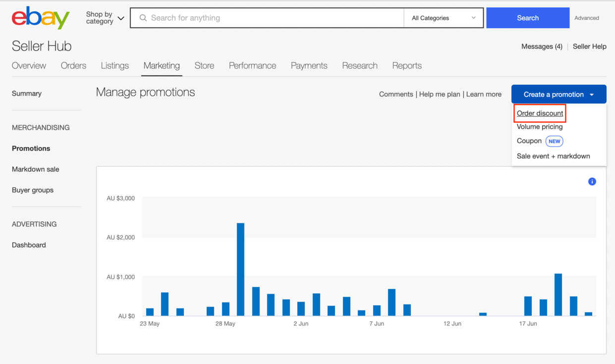Screen dimensions: 615x364
Task: Click the 17 Jun date label
Action: 528,324
